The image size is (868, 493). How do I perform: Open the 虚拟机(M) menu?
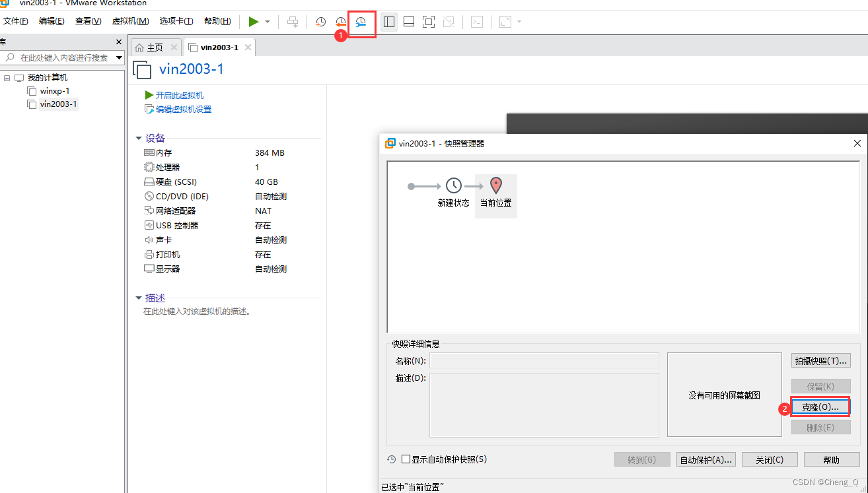click(131, 21)
